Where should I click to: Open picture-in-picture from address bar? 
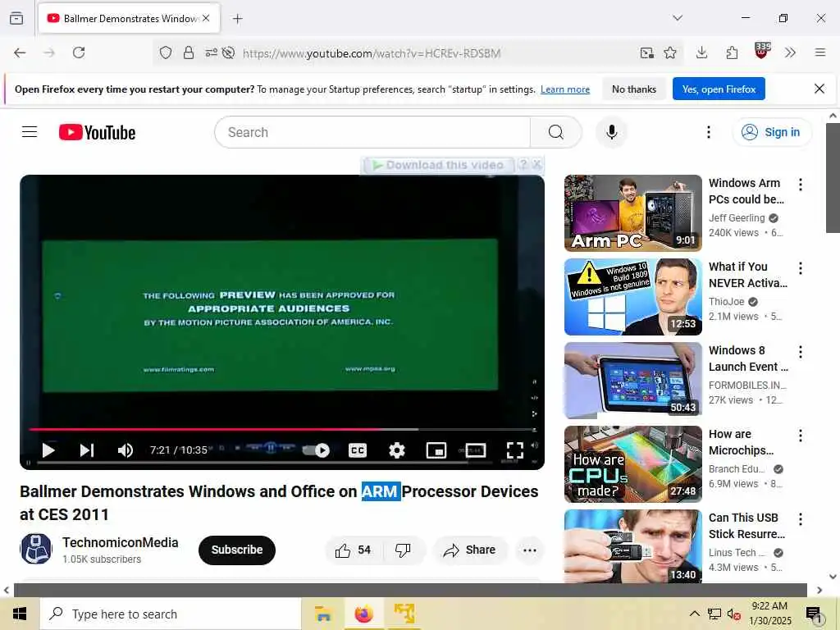646,52
